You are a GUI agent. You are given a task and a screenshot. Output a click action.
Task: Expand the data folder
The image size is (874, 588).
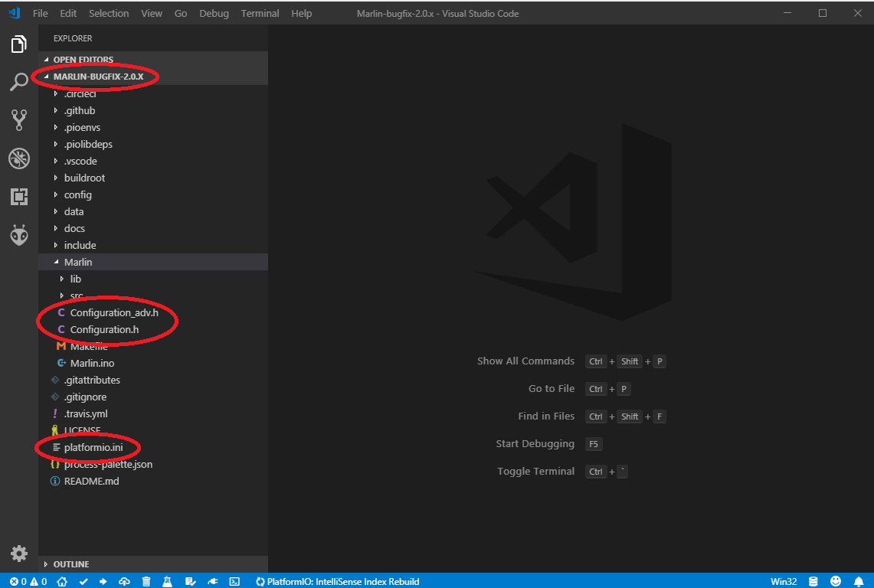tap(153, 211)
